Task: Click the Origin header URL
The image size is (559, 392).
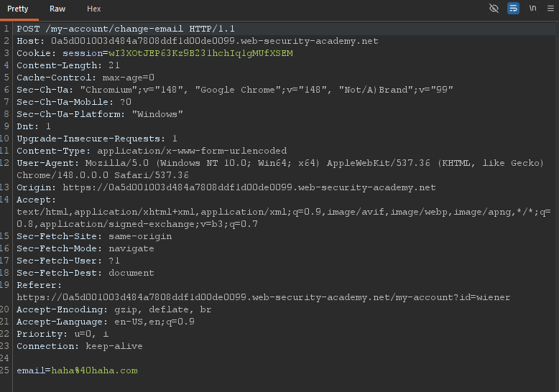Action: coord(249,188)
